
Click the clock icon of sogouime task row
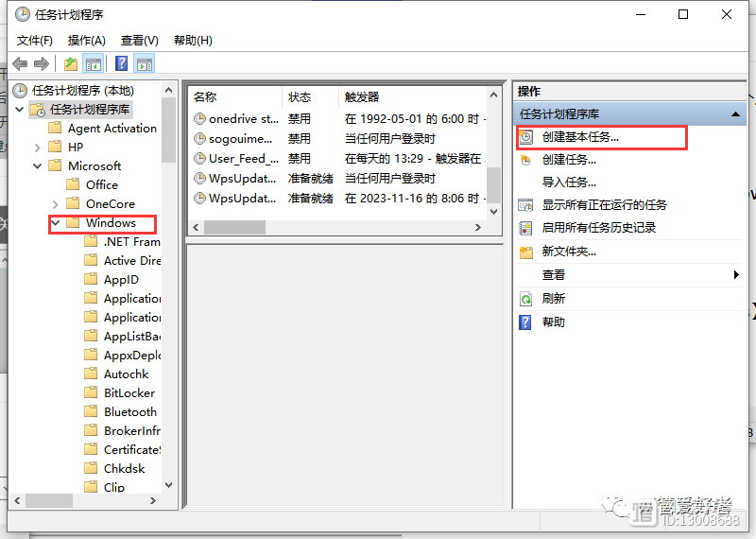click(x=199, y=139)
